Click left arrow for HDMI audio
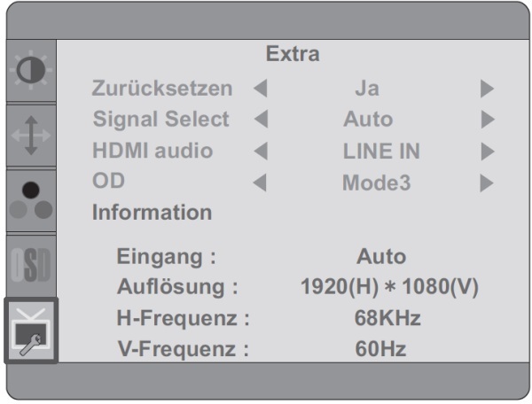Viewport: 532px width, 404px height. point(261,151)
